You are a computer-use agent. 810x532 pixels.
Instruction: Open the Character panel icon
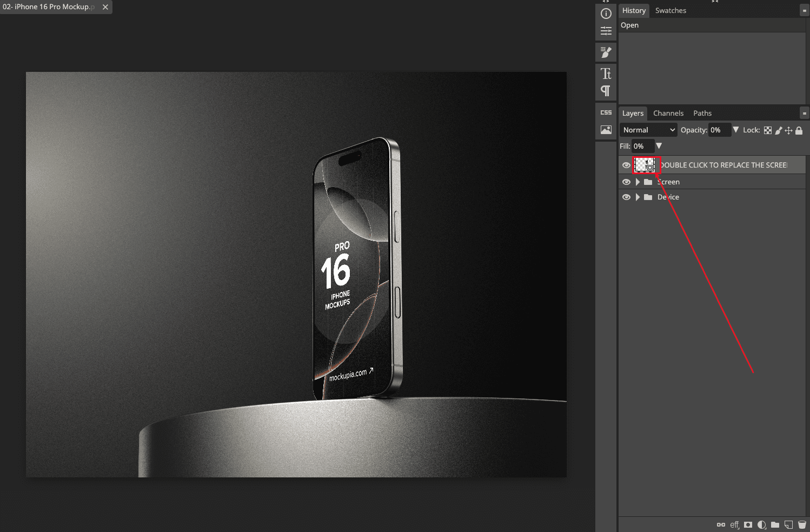coord(606,73)
